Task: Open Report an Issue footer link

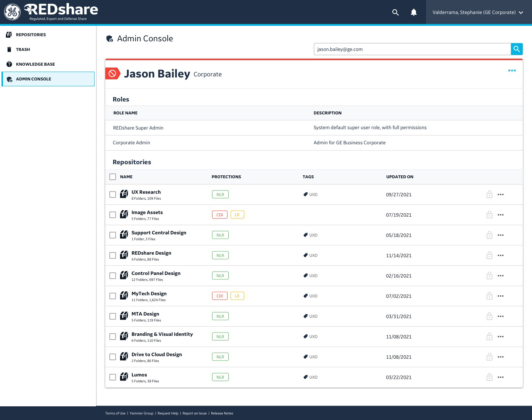Action: [195, 413]
